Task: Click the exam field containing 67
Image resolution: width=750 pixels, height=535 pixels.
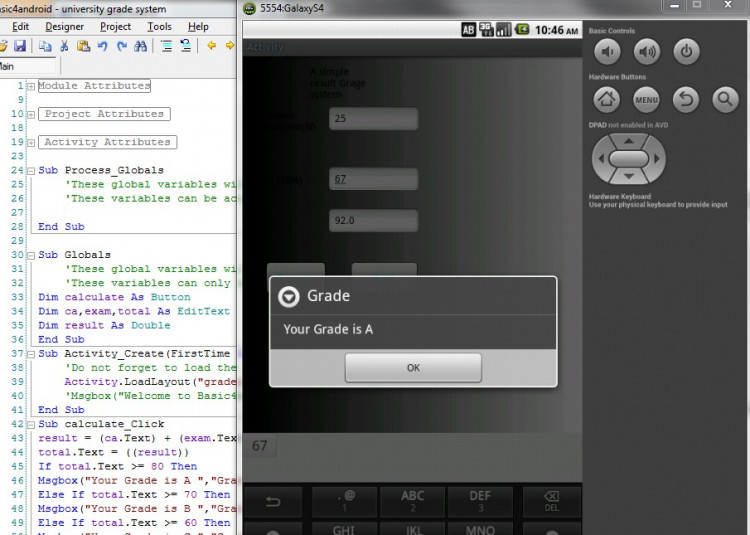Action: point(374,179)
